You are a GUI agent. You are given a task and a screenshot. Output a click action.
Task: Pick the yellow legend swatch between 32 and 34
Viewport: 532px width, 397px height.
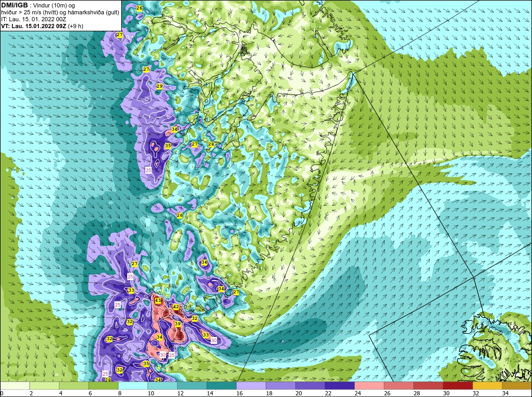pyautogui.click(x=487, y=386)
